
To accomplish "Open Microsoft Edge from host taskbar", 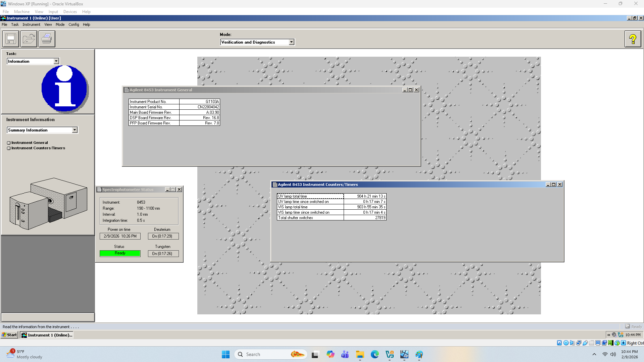I will (375, 354).
